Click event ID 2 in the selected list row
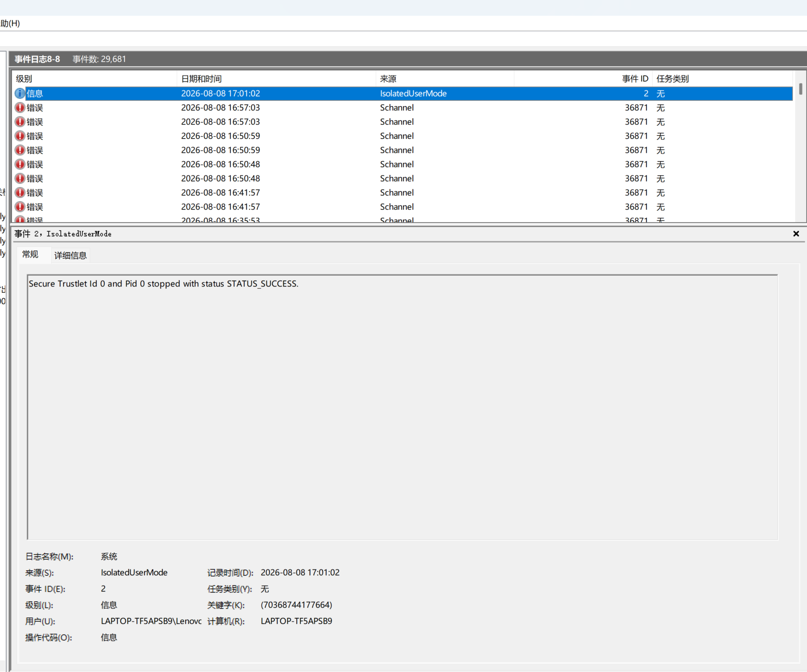The width and height of the screenshot is (807, 672). coord(646,94)
